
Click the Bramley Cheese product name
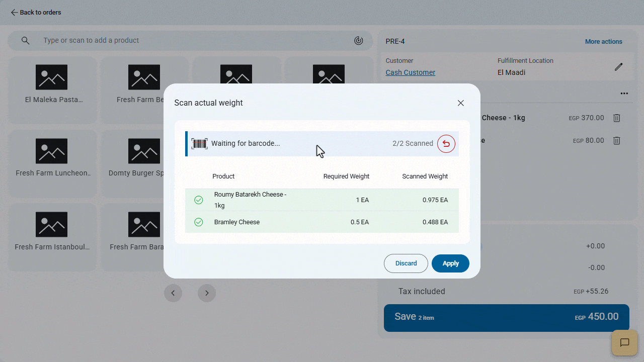tap(237, 222)
